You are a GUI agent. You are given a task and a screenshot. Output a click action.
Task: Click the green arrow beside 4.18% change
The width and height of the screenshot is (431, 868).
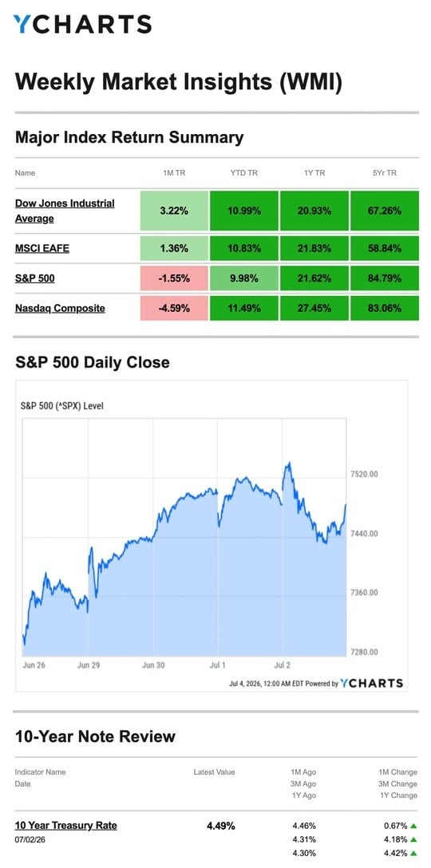[413, 839]
